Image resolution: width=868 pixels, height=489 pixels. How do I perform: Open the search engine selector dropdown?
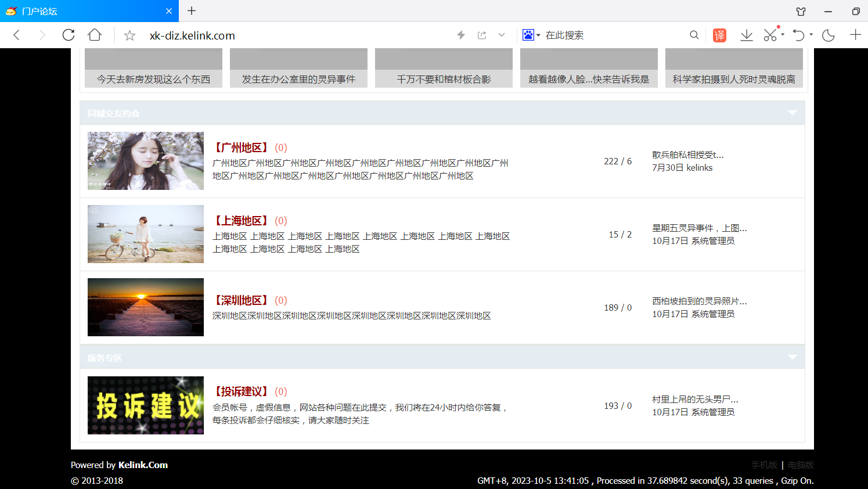pyautogui.click(x=531, y=35)
